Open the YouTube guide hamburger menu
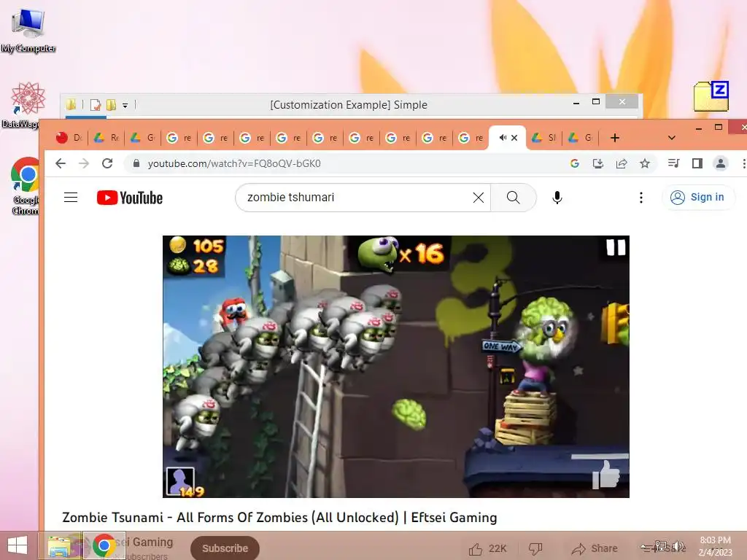Screen dimensions: 747x560 (x=71, y=197)
